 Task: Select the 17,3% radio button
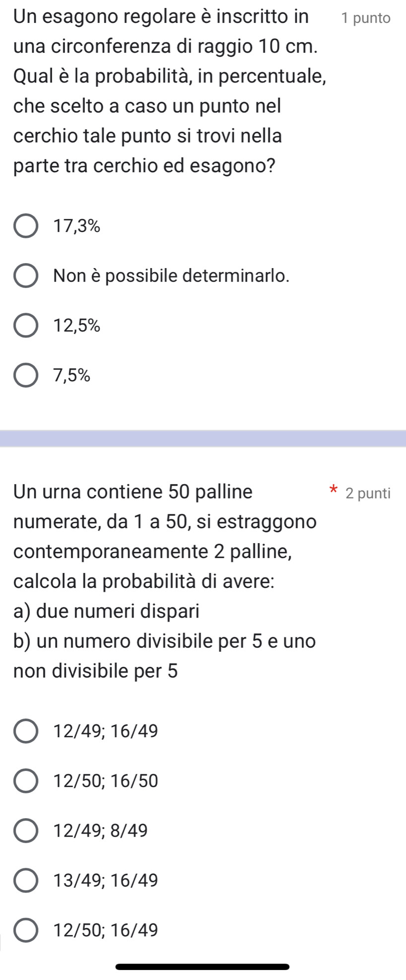26,227
